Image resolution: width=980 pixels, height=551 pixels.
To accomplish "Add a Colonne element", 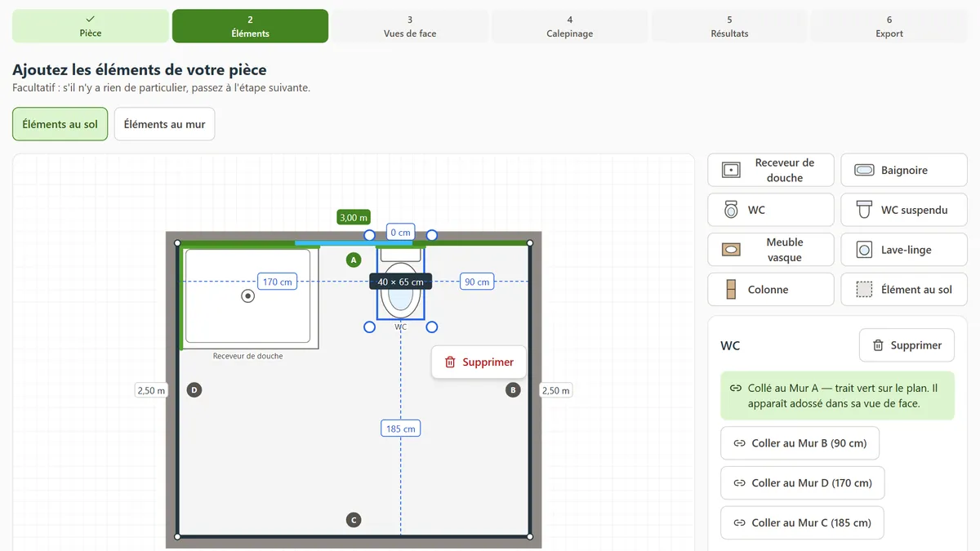I will coord(771,289).
